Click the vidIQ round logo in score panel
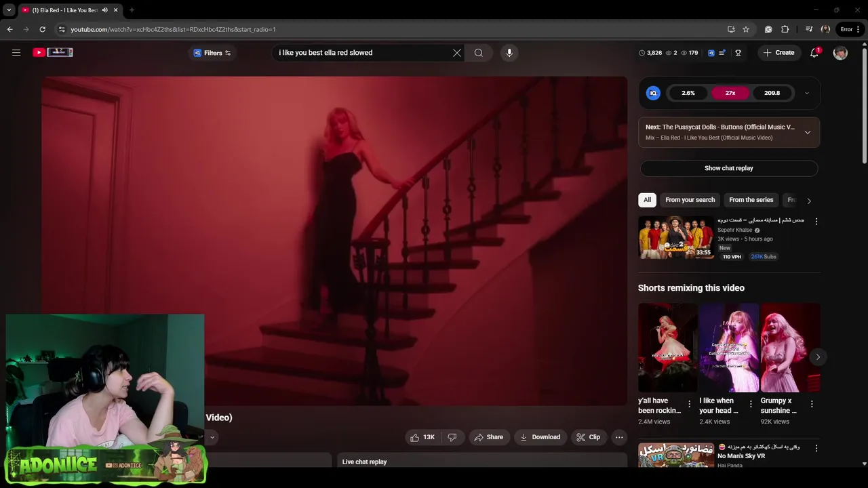868x488 pixels. pyautogui.click(x=653, y=93)
